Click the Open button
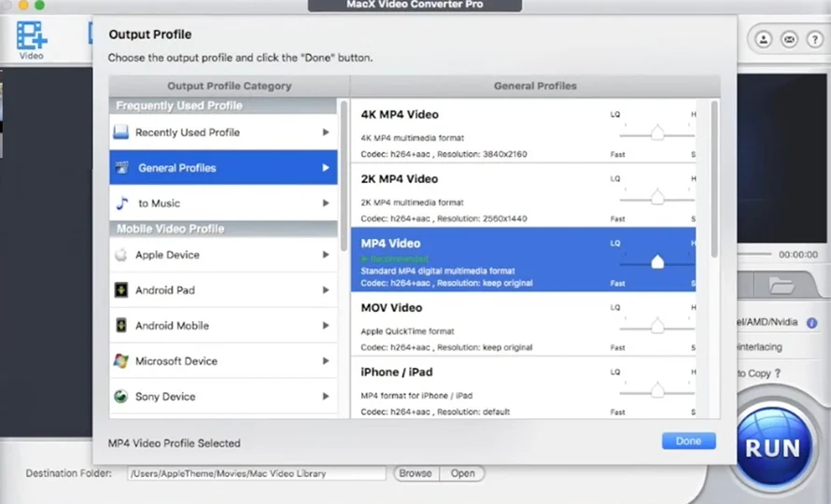 tap(463, 473)
